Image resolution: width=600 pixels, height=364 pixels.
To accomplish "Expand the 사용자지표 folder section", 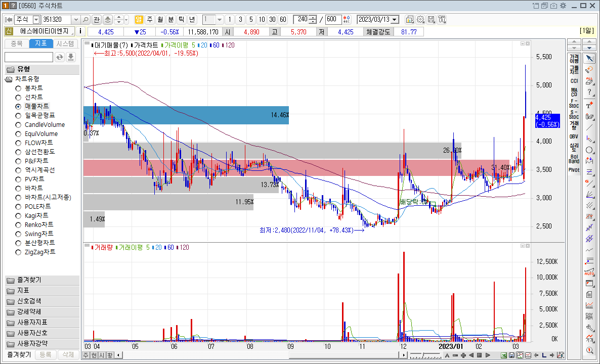I will click(x=42, y=323).
